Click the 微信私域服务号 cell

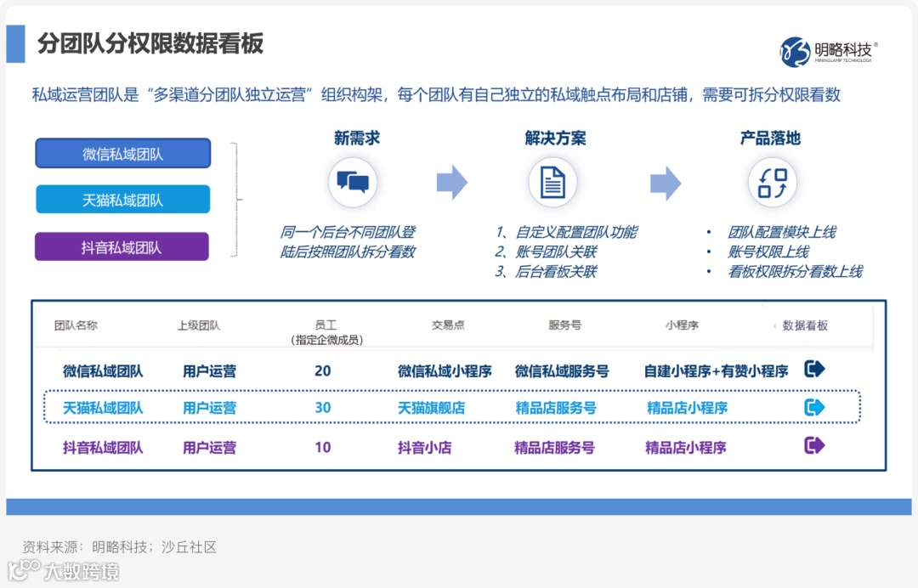pos(562,371)
